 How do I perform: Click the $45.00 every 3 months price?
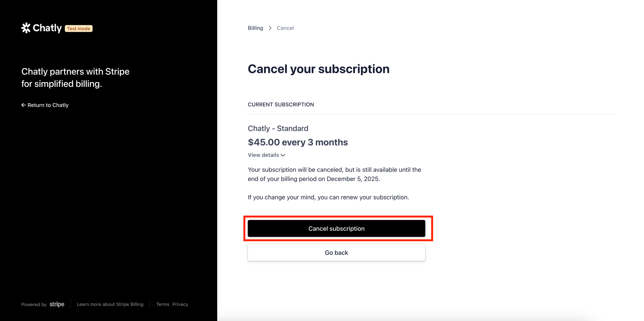point(297,142)
